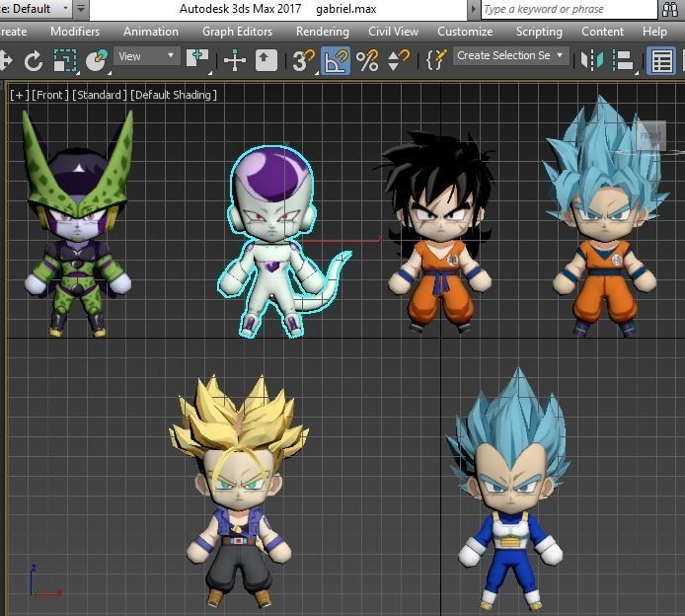Image resolution: width=685 pixels, height=616 pixels.
Task: Expand the Create Selection Set dropdown
Action: click(510, 56)
